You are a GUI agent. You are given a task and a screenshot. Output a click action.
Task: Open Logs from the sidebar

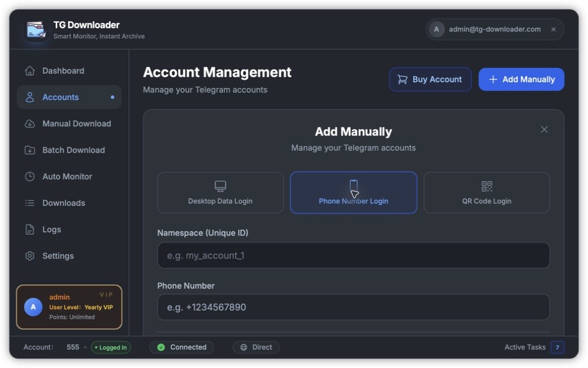tap(69, 229)
